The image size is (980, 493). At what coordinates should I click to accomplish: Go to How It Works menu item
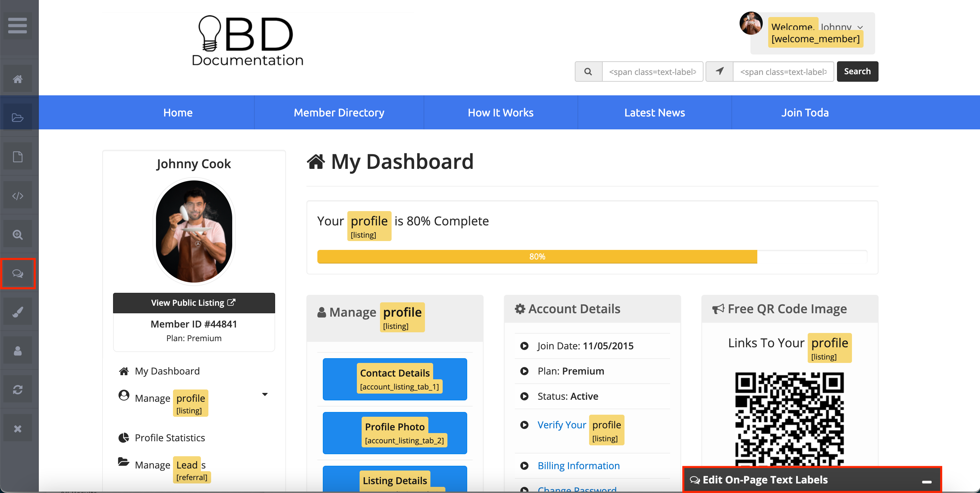click(500, 113)
